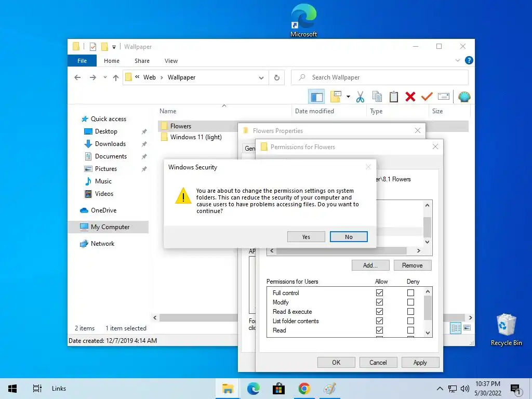Image resolution: width=532 pixels, height=399 pixels.
Task: Open the Quick Access Toolbar customize dropdown
Action: pos(114,47)
